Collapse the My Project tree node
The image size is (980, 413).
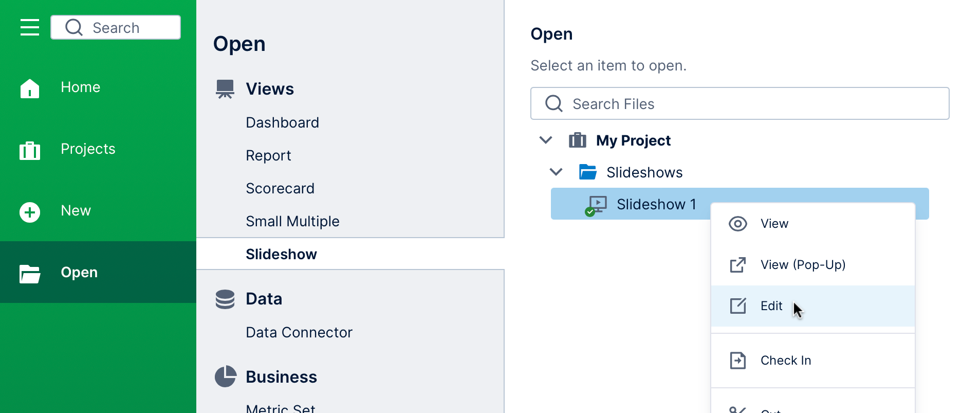coord(546,140)
